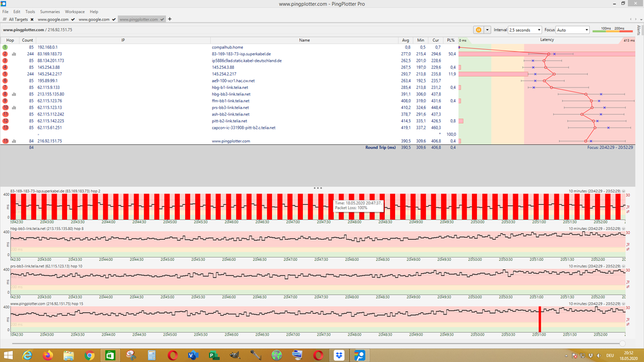Toggle timeline graph icon for hop 15
The width and height of the screenshot is (644, 362).
tap(14, 141)
